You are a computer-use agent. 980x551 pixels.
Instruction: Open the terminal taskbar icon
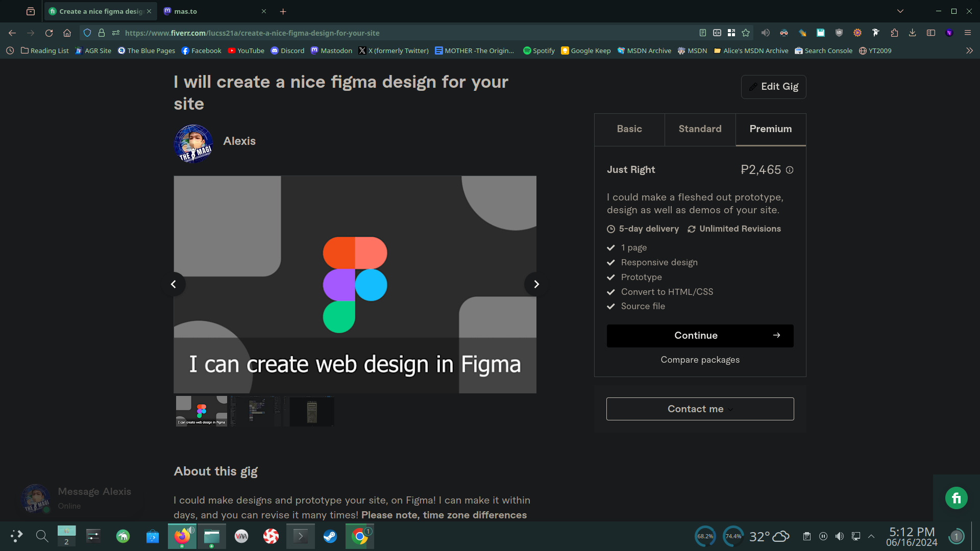pos(301,536)
